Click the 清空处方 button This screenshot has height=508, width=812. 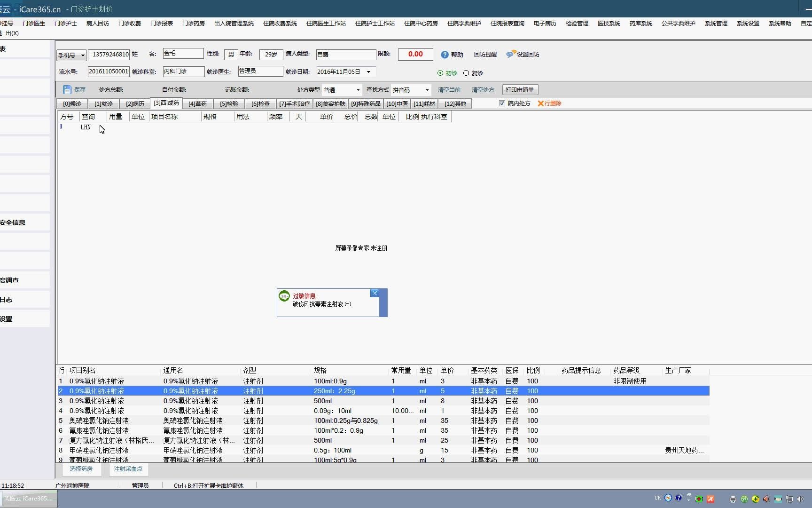click(483, 90)
